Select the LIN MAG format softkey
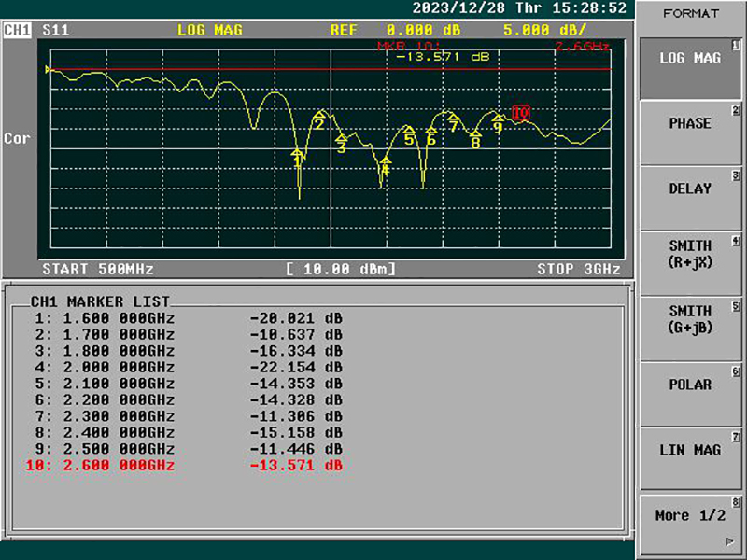 point(690,460)
